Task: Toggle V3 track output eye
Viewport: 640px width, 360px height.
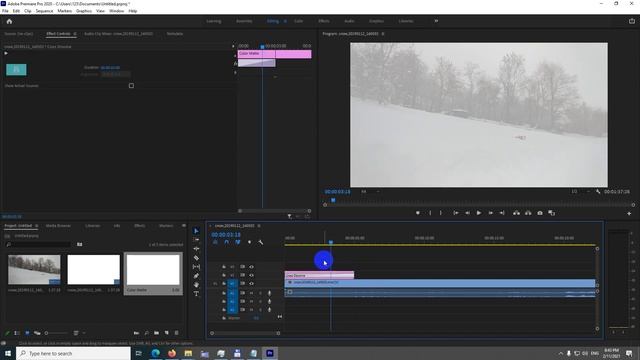Action: click(x=251, y=267)
